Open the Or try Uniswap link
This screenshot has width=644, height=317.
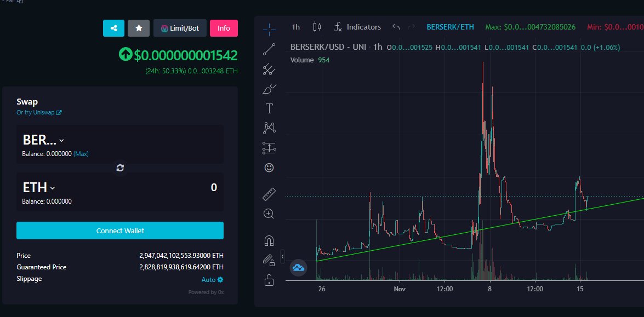(x=39, y=112)
